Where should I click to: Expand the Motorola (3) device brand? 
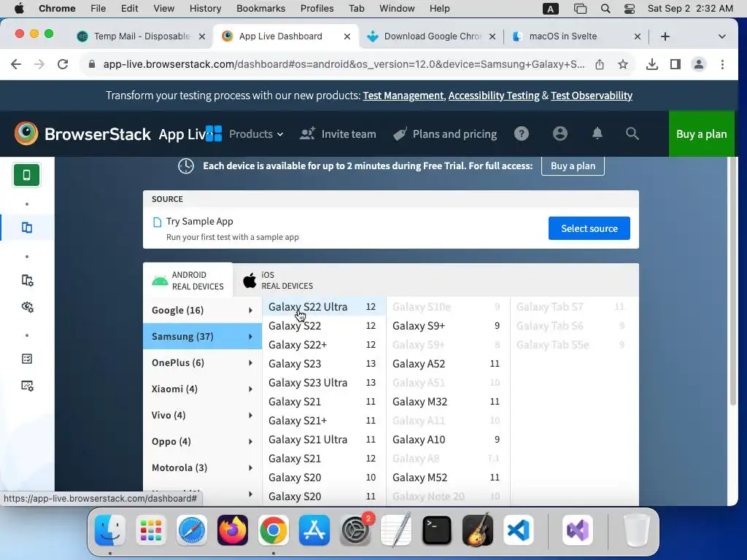pyautogui.click(x=203, y=467)
